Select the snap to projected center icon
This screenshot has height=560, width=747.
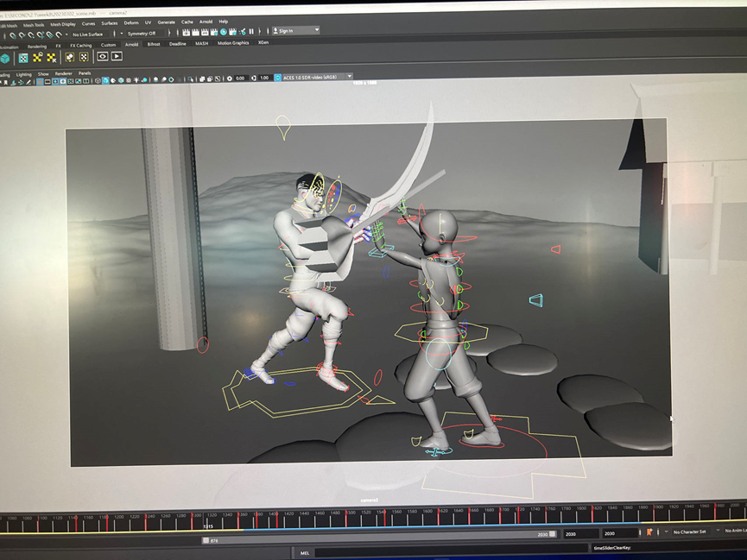pos(40,35)
